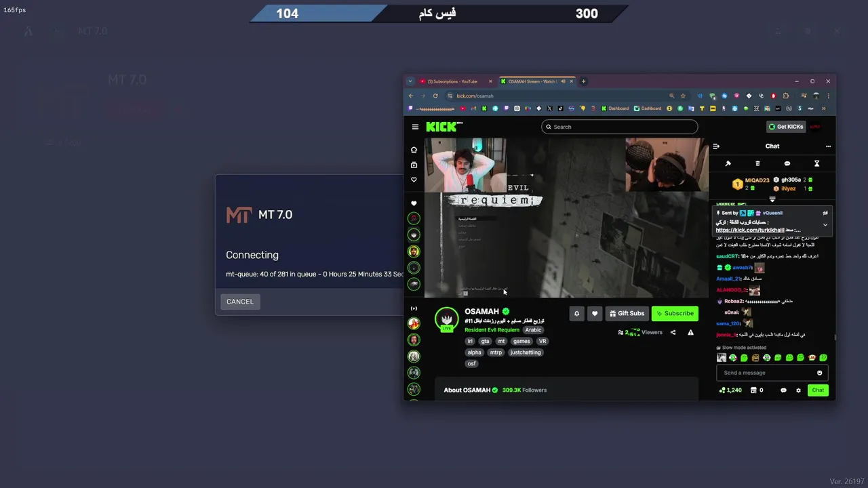The image size is (868, 488).
Task: Click MIQAD23 top gifter name
Action: [x=757, y=180]
